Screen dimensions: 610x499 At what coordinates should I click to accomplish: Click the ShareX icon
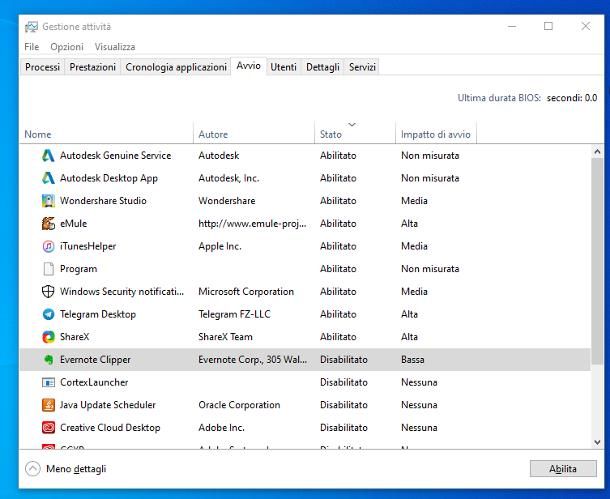click(x=48, y=337)
